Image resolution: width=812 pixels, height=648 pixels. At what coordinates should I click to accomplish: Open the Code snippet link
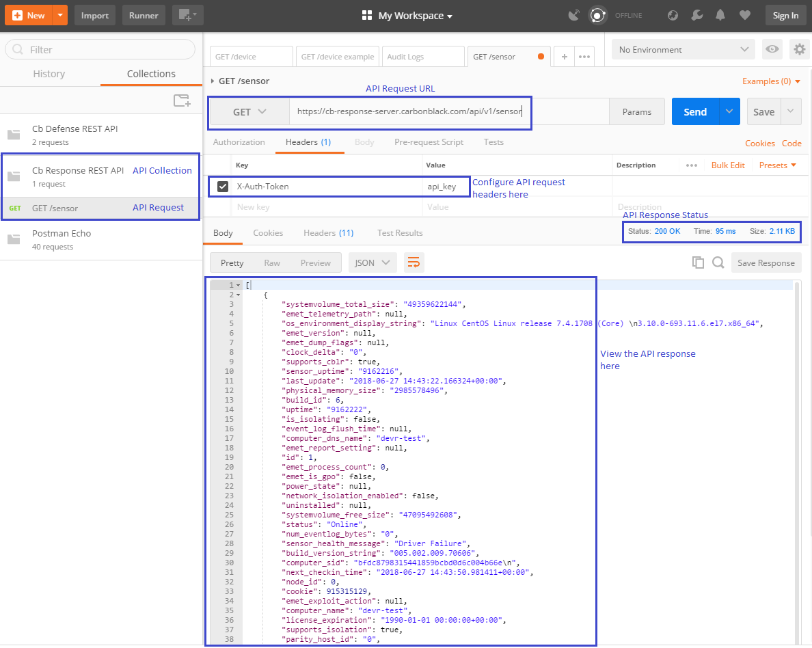point(791,144)
